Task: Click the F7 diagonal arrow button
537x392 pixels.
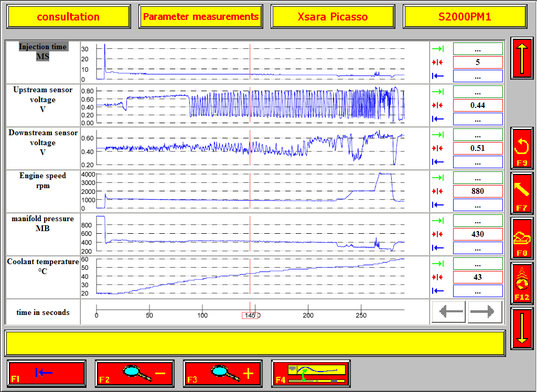Action: tap(522, 193)
